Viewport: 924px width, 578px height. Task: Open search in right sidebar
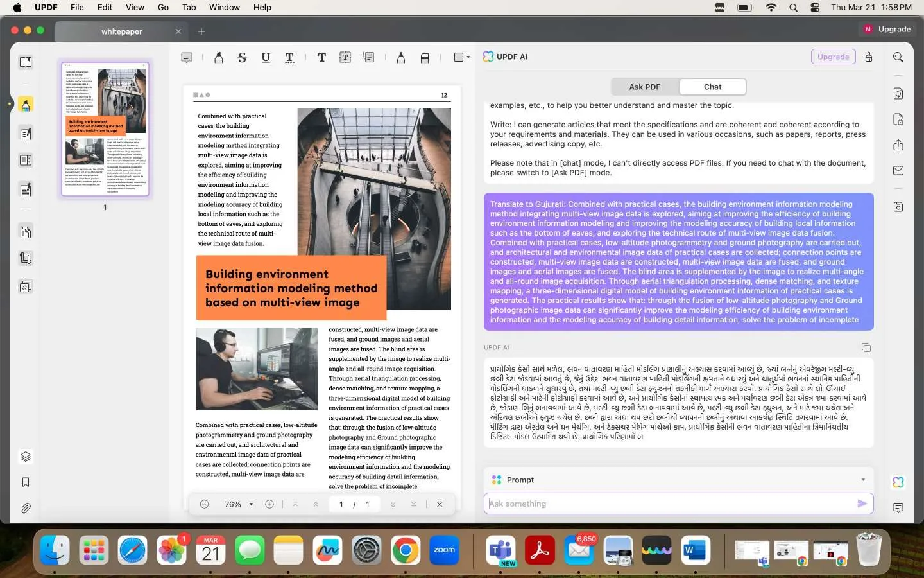point(898,57)
